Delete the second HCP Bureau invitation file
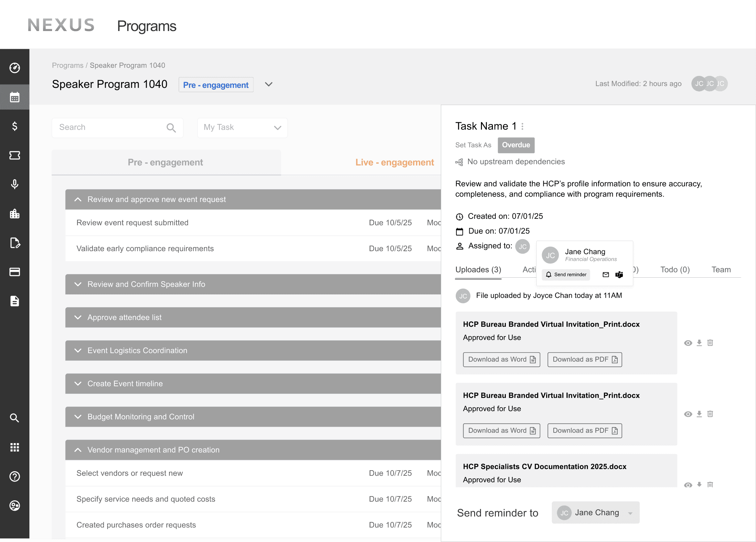The width and height of the screenshot is (756, 542). click(710, 414)
